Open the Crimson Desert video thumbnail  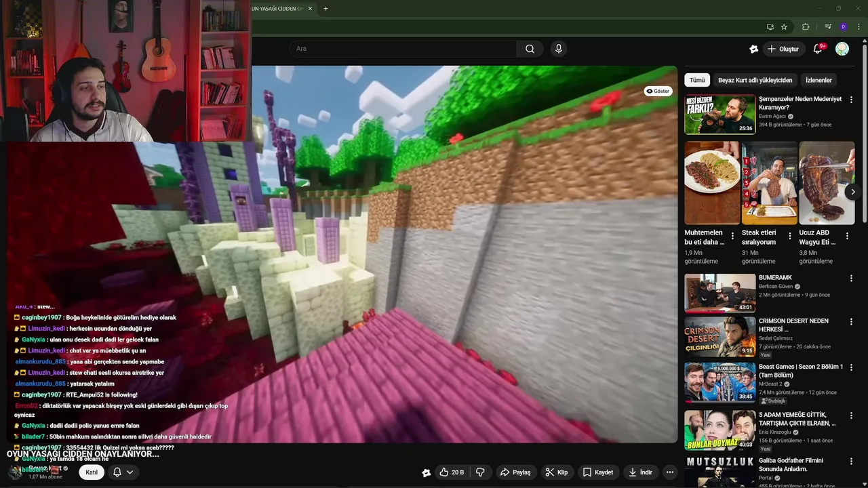[719, 336]
